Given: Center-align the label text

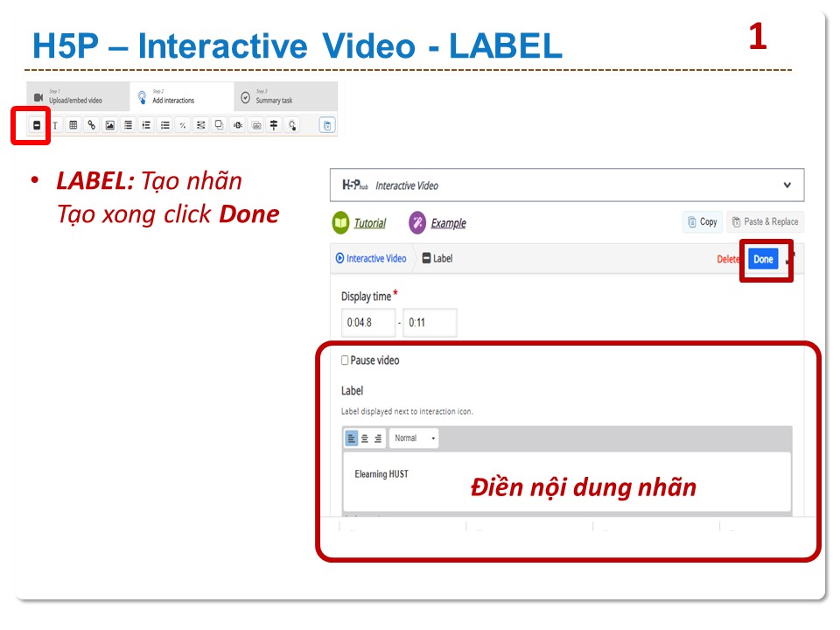Looking at the screenshot, I should tap(364, 438).
